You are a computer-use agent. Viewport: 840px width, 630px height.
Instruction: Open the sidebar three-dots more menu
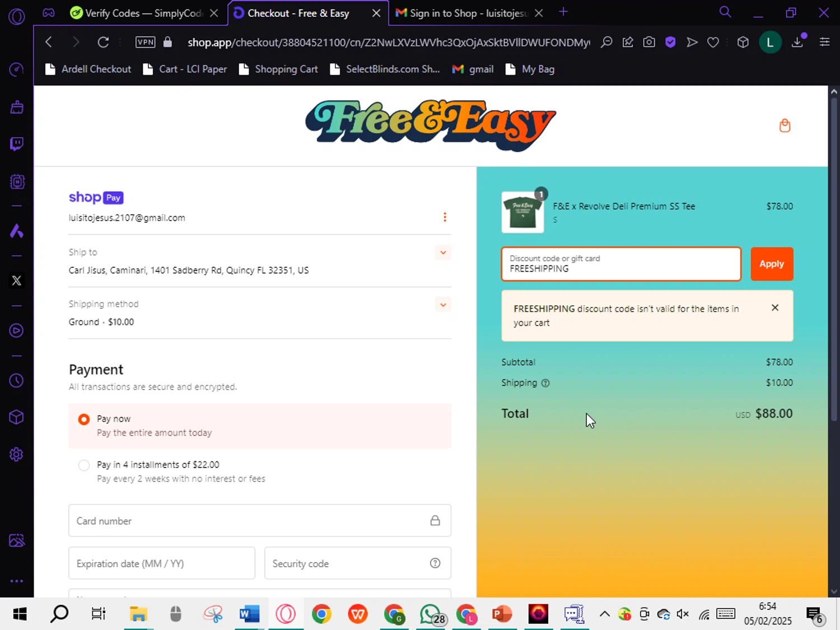click(17, 581)
